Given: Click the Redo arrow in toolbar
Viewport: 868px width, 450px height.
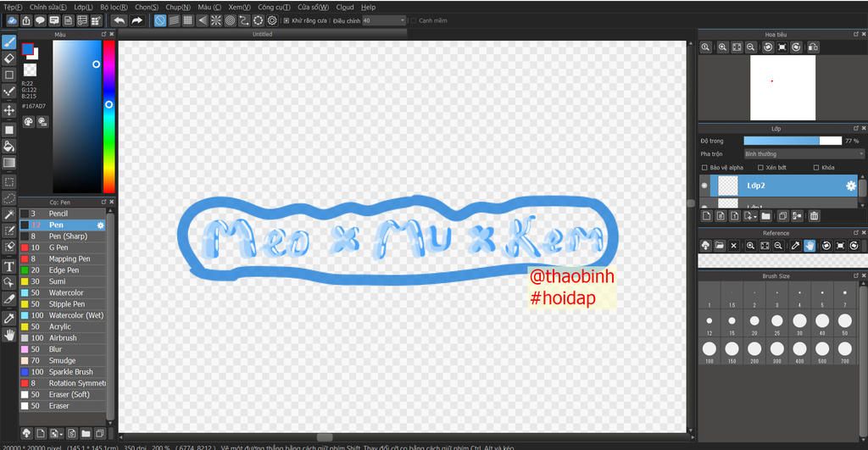Looking at the screenshot, I should point(136,20).
